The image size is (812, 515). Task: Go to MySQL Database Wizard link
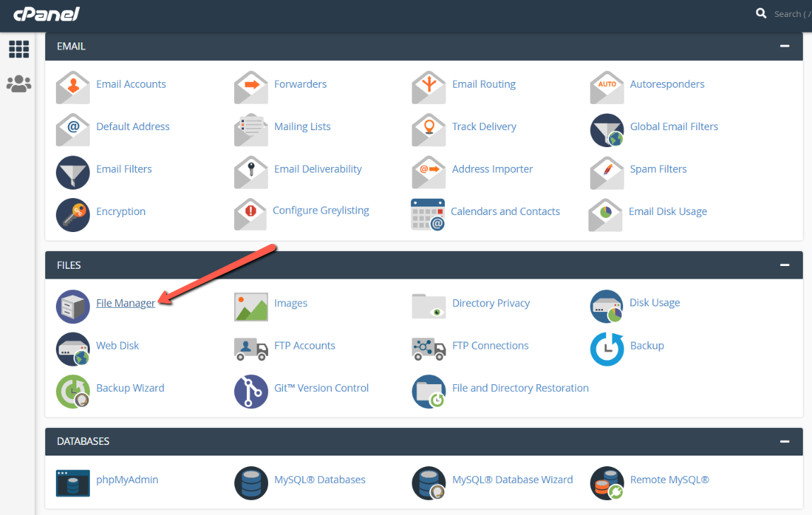pos(512,480)
